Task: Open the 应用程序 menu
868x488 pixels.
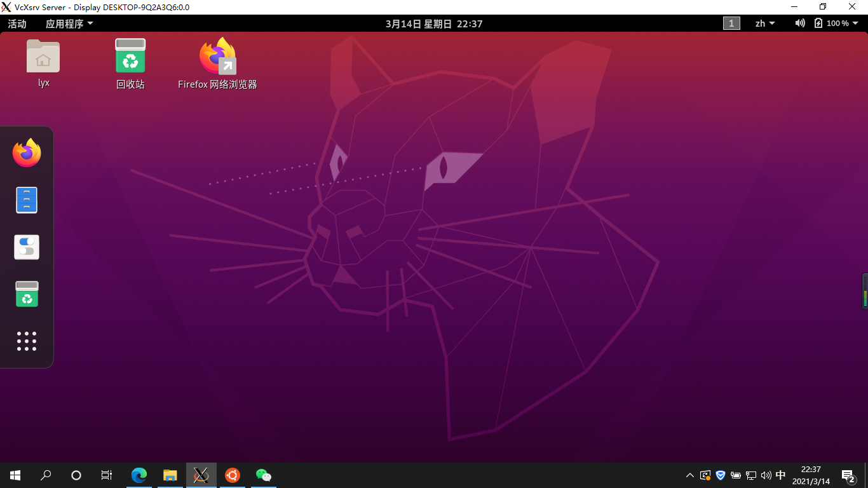Action: [65, 23]
